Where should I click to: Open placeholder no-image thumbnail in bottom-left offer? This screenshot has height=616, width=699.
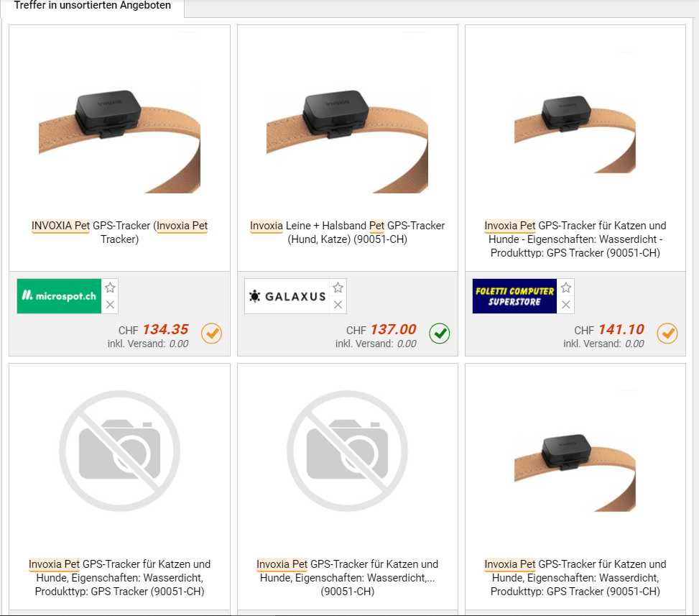pos(119,451)
